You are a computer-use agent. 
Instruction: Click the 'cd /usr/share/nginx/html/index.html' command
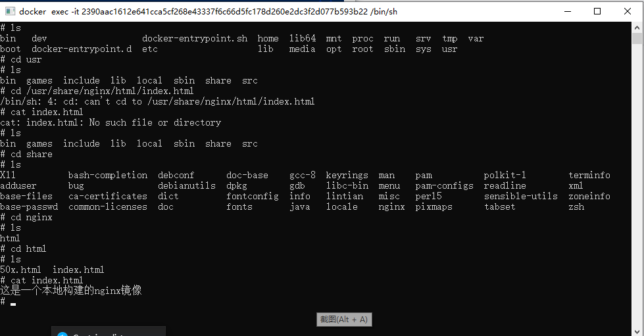click(102, 91)
